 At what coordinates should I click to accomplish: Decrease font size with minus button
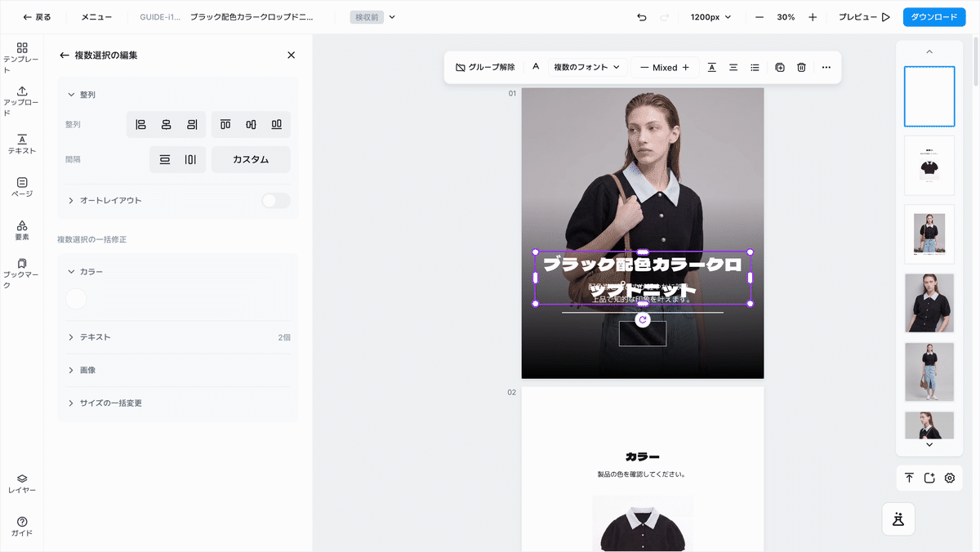point(644,68)
